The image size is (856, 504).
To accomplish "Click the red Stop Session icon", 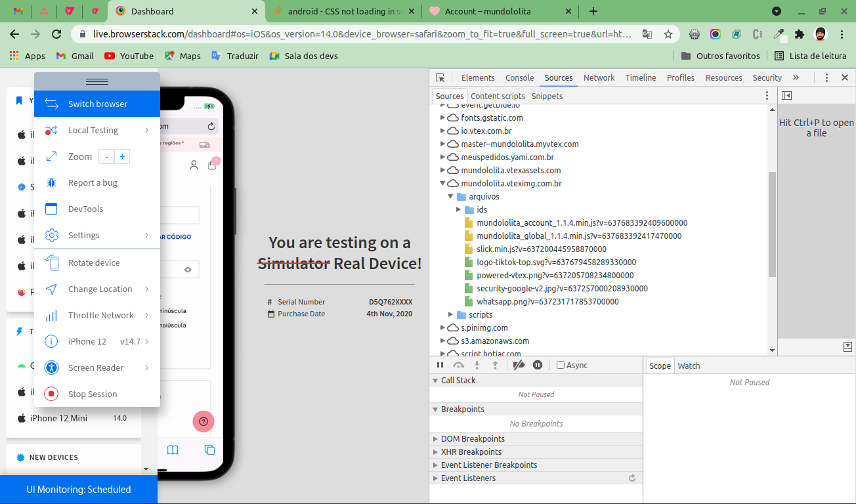I will [x=51, y=394].
